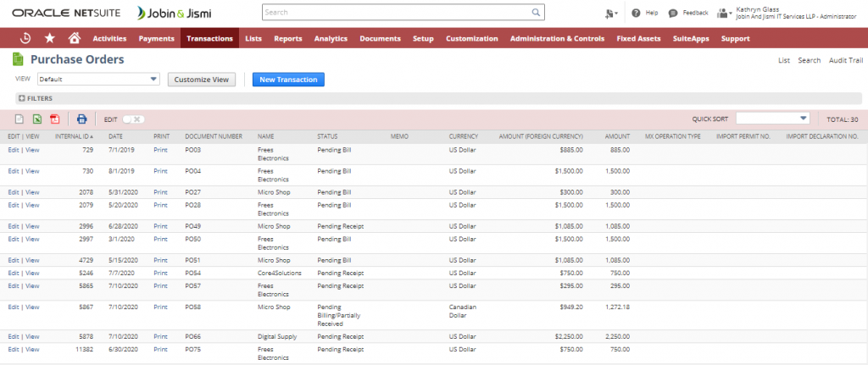Screen dimensions: 868x365
Task: Open the Help question mark icon
Action: [x=636, y=14]
